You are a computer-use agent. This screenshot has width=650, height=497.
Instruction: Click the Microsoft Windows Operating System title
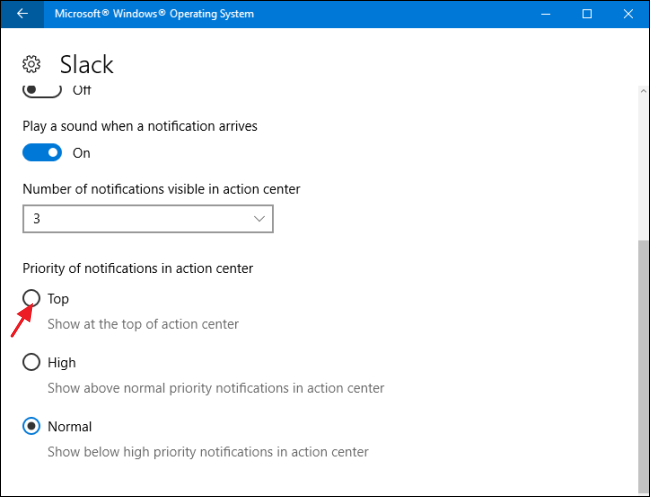153,14
